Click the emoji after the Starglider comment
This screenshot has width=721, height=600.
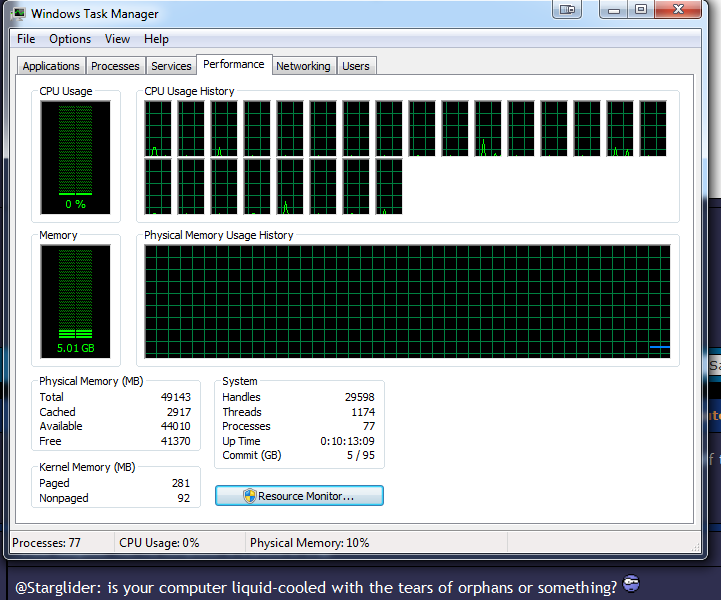(631, 585)
